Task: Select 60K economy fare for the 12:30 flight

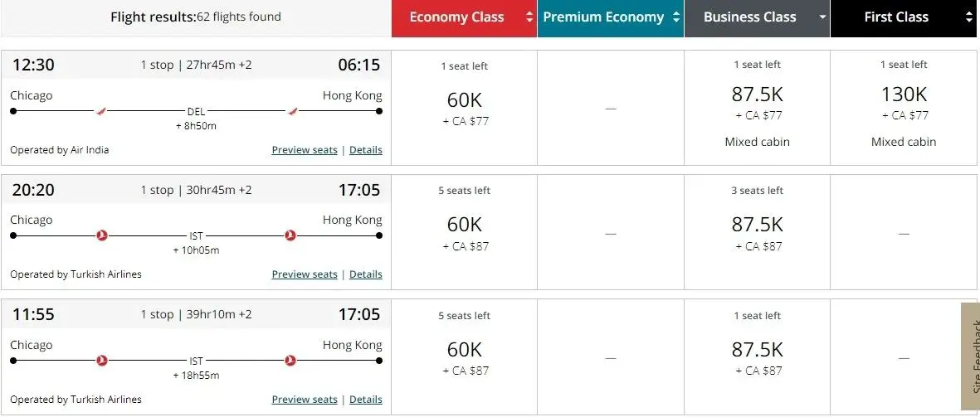Action: click(x=465, y=101)
